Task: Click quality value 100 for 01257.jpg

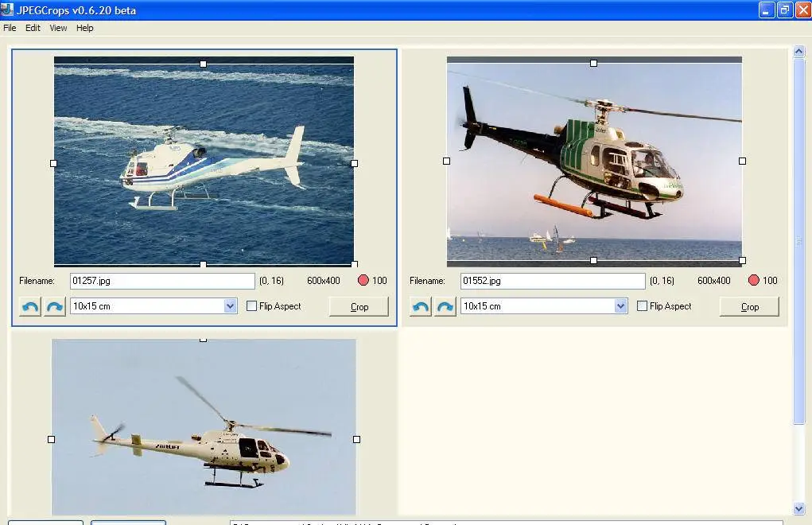Action: pos(379,281)
